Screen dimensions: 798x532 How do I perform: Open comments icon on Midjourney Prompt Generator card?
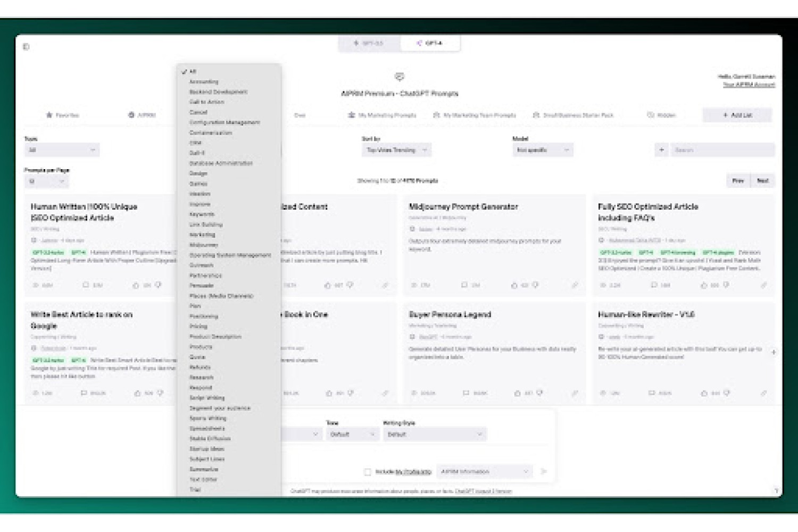point(464,285)
